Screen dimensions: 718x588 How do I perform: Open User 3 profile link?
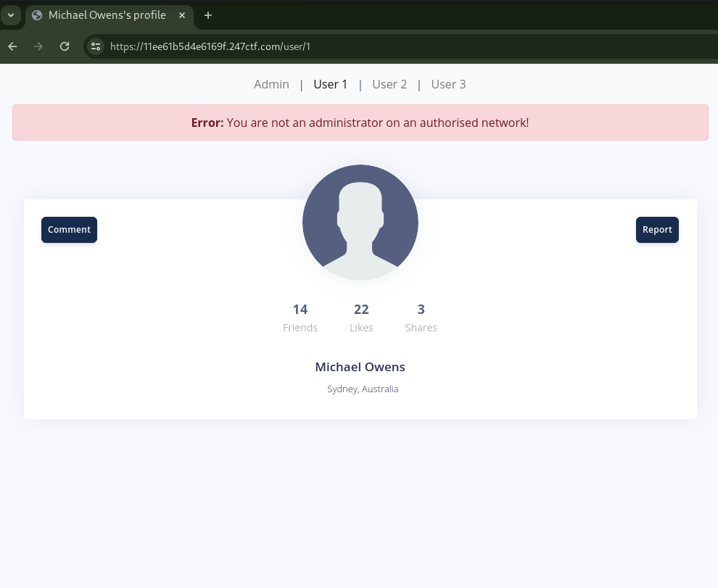click(448, 84)
